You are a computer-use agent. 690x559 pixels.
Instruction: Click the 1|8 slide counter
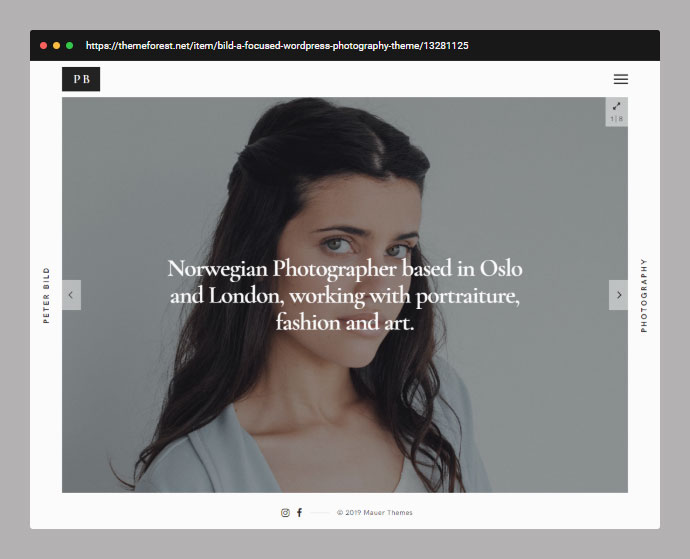click(x=617, y=119)
